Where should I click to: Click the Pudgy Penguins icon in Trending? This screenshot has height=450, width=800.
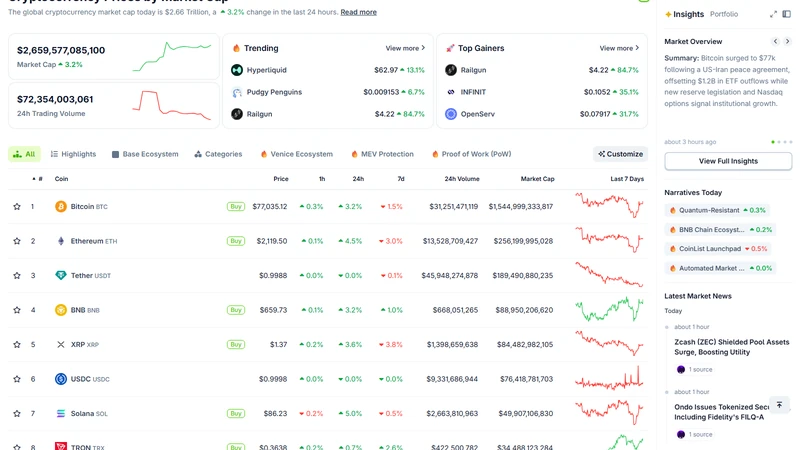237,92
